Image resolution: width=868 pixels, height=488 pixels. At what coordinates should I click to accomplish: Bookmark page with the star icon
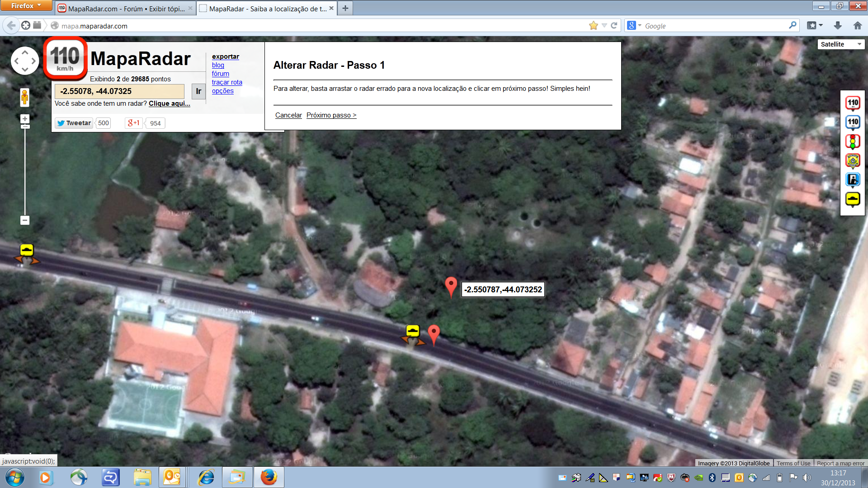pyautogui.click(x=594, y=26)
